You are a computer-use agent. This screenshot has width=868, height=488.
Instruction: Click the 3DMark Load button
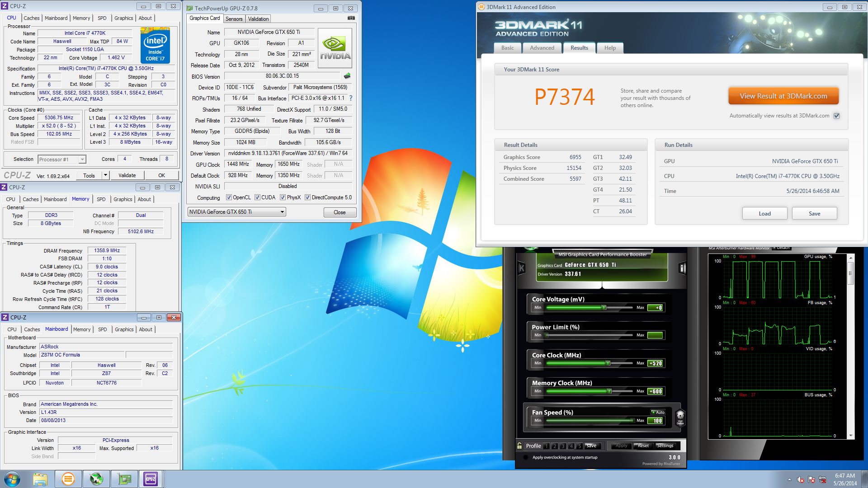[x=764, y=214]
